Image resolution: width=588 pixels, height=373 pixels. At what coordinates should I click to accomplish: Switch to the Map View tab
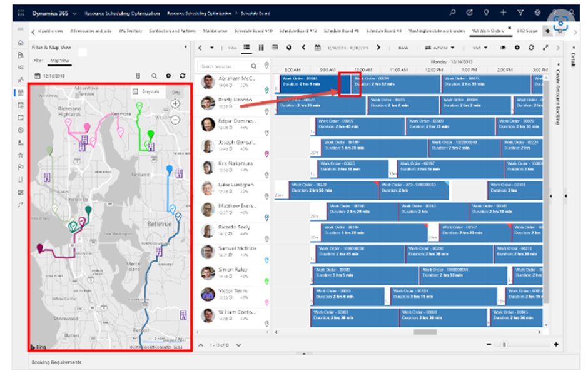60,61
